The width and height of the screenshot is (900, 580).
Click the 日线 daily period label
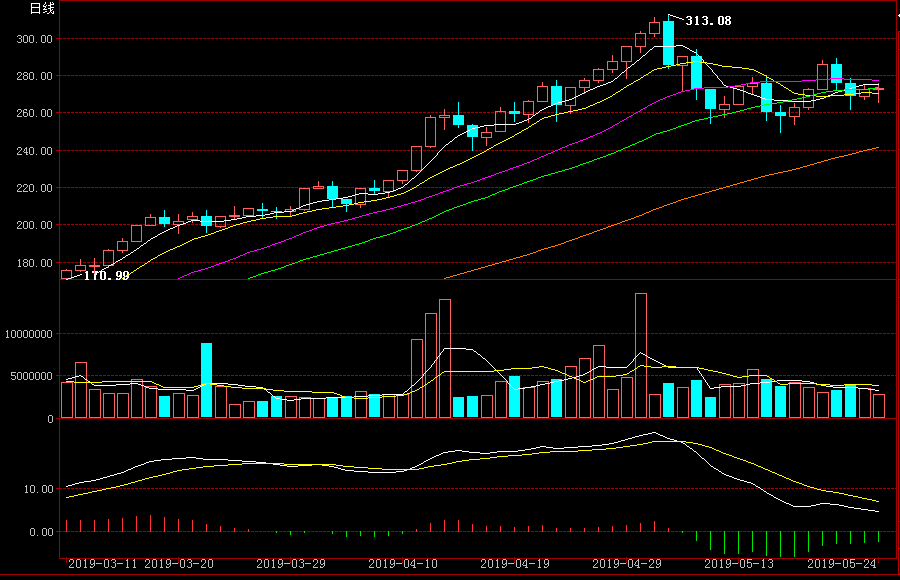tap(42, 9)
